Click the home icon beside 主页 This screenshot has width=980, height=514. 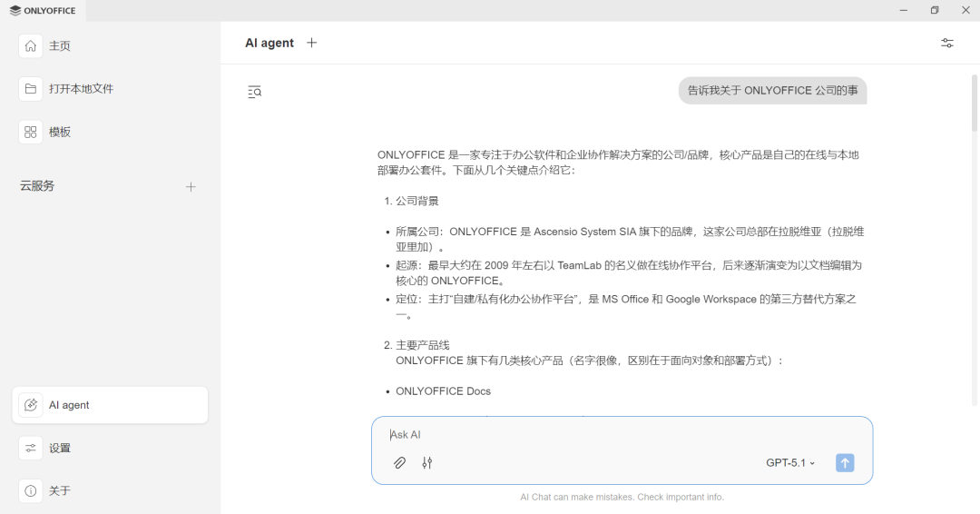click(31, 45)
